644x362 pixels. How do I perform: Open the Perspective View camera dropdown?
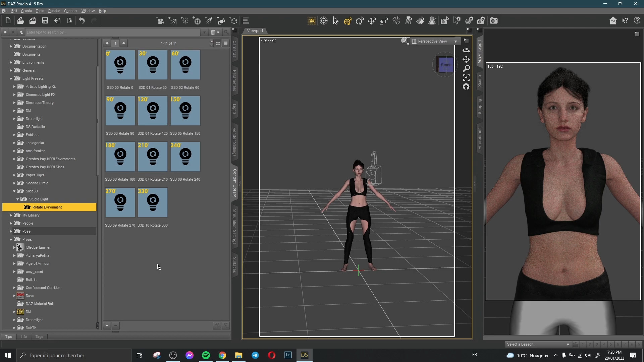tap(435, 41)
